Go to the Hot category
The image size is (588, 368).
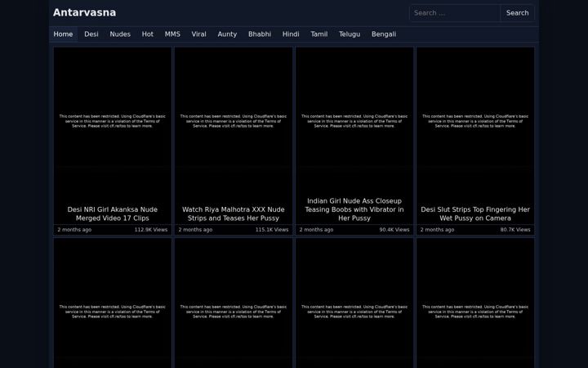pos(147,34)
